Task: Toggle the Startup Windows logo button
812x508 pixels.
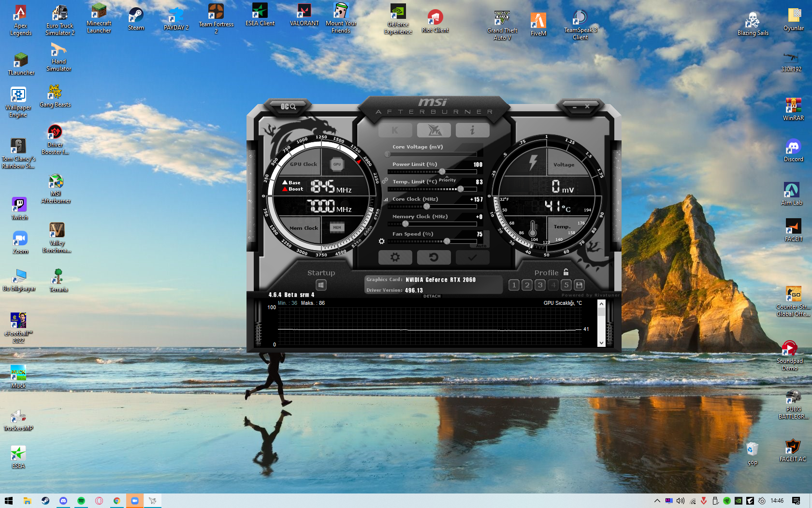Action: coord(321,285)
